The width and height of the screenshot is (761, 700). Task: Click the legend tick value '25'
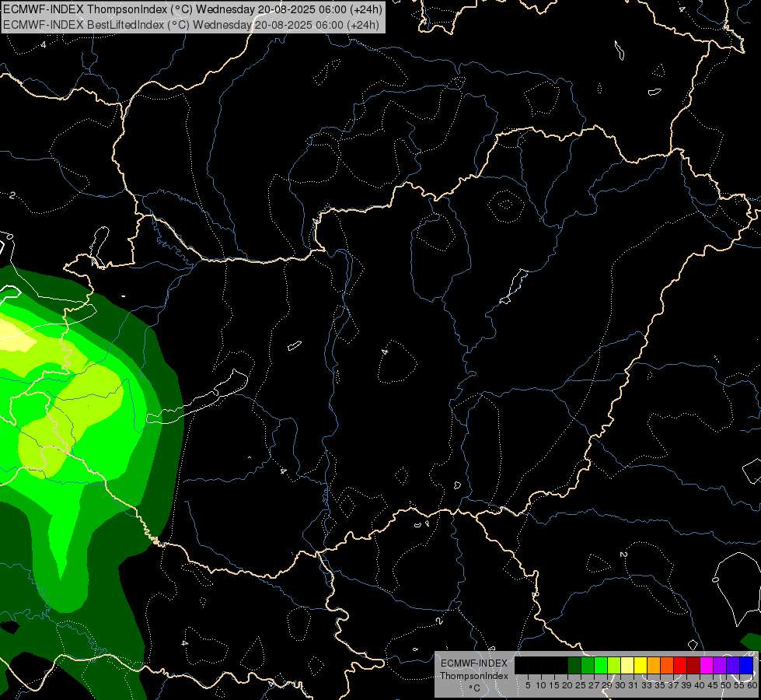click(581, 685)
